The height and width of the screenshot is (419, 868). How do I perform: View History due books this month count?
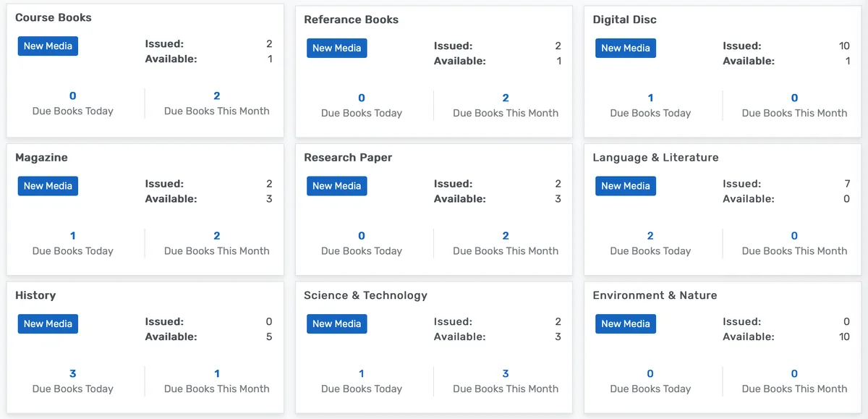[216, 374]
